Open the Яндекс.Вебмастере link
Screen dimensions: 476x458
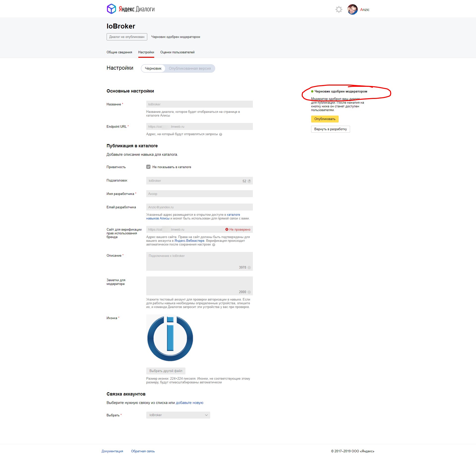189,241
